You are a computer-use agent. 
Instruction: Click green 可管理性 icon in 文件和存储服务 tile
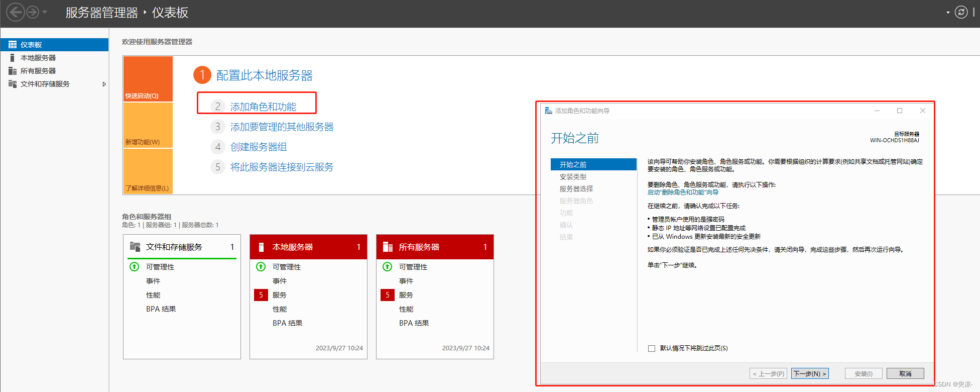pyautogui.click(x=135, y=267)
